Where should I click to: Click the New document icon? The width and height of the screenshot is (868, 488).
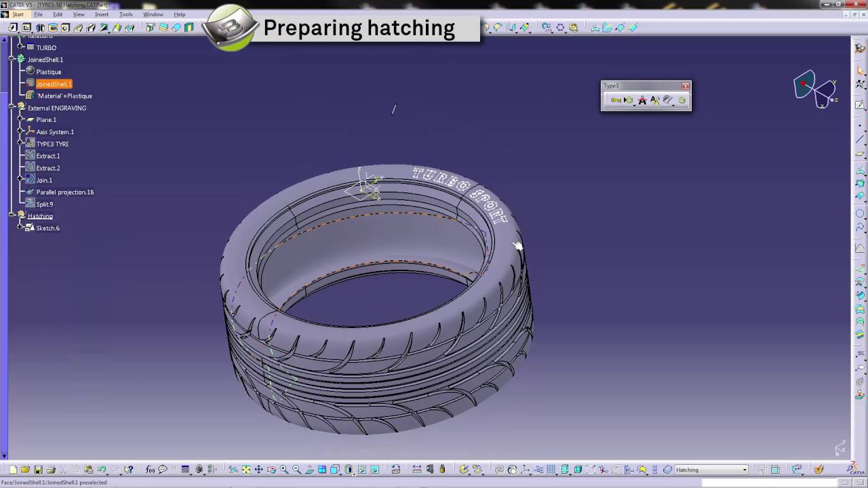(13, 469)
